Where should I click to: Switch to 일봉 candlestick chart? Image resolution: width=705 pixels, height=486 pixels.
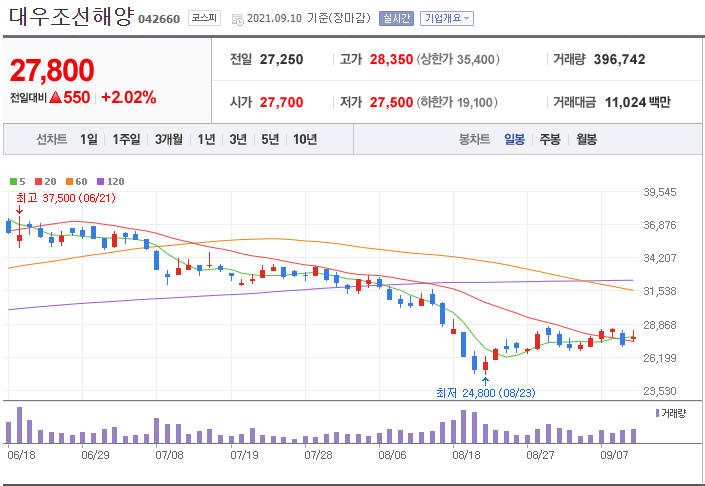pyautogui.click(x=514, y=139)
